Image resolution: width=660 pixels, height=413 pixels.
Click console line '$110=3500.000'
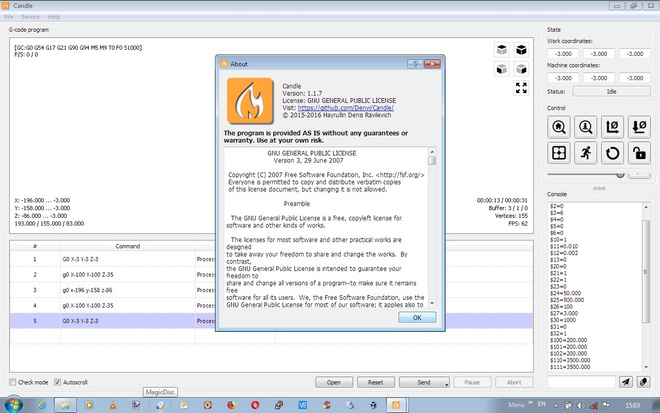point(570,360)
